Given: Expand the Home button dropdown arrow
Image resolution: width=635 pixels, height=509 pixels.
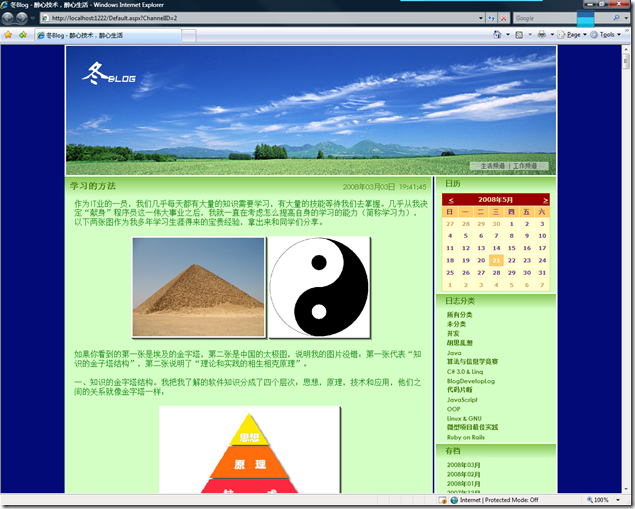Looking at the screenshot, I should [508, 35].
